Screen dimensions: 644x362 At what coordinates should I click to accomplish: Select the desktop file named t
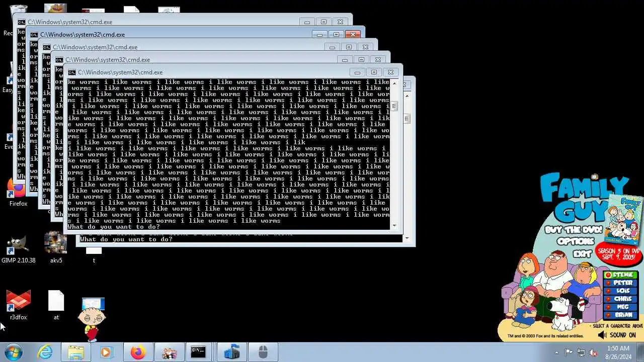coord(94,256)
